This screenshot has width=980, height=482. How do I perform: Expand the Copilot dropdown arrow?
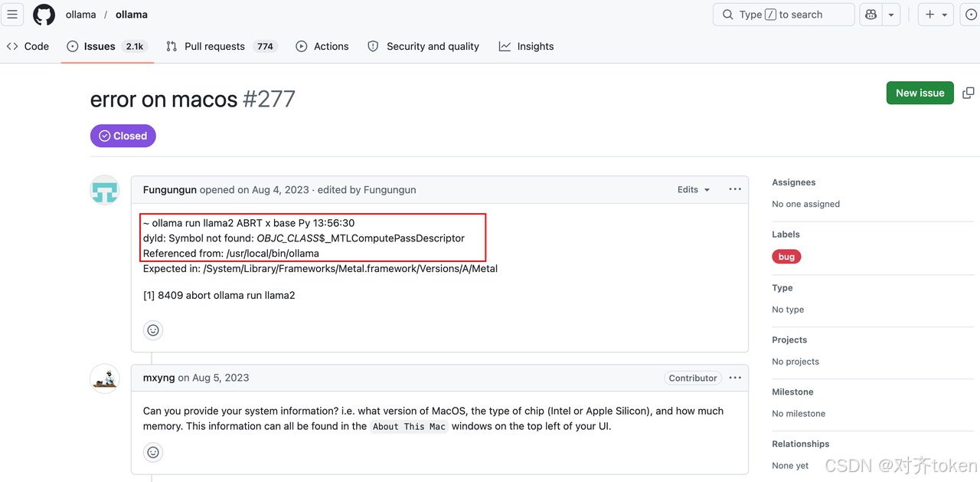(890, 15)
